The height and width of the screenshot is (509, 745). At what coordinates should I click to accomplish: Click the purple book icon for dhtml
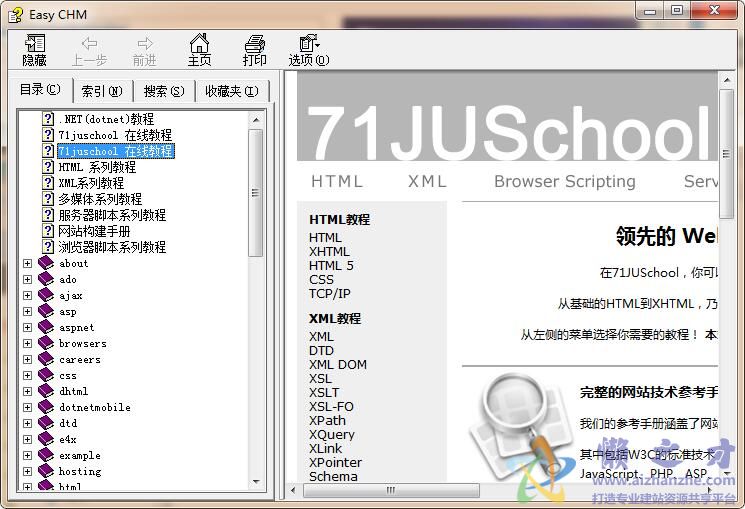tap(46, 391)
